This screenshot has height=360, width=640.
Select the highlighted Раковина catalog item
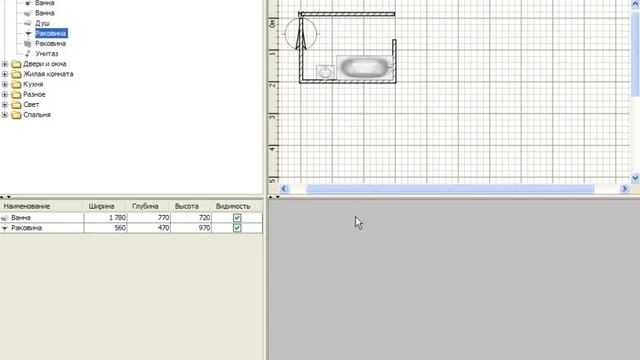tap(51, 33)
